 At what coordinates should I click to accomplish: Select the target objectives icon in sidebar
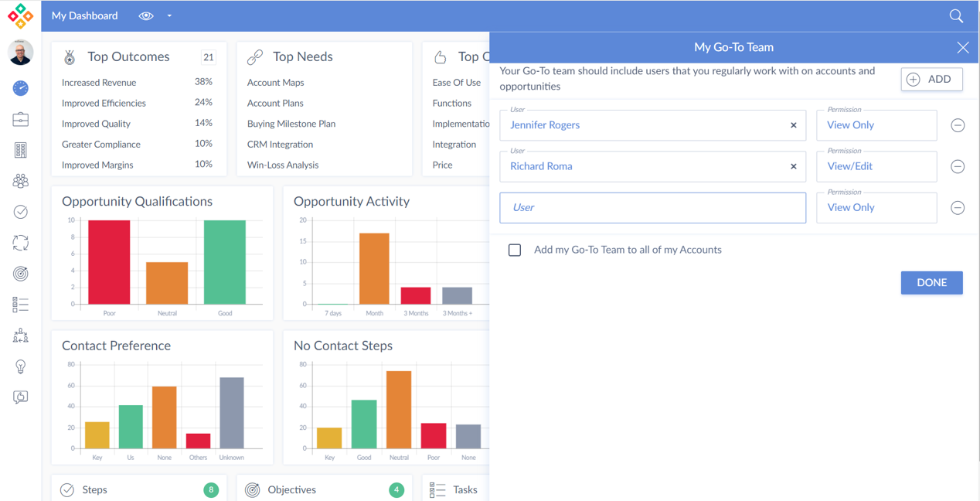click(x=21, y=274)
